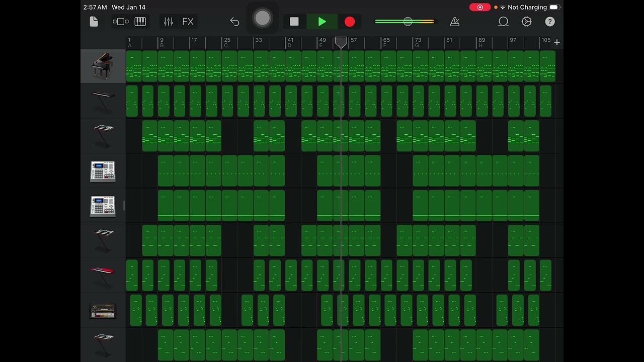
Task: Jump to bar 1 section A in ruler
Action: coord(130,43)
